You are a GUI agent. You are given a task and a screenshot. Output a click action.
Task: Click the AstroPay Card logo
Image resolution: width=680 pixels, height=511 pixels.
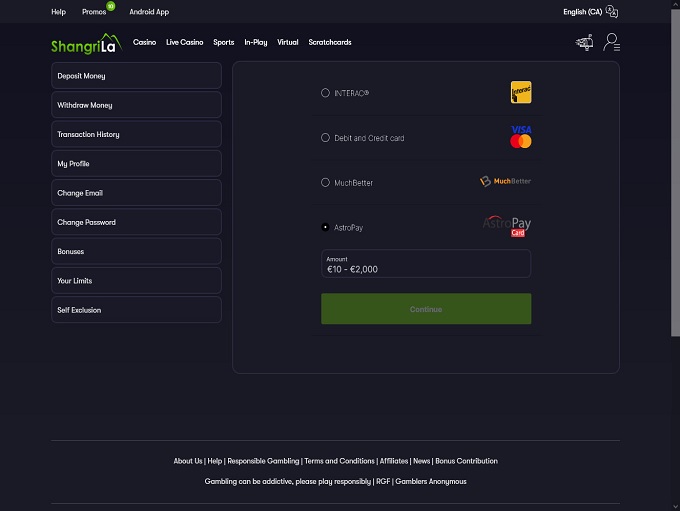coord(507,227)
